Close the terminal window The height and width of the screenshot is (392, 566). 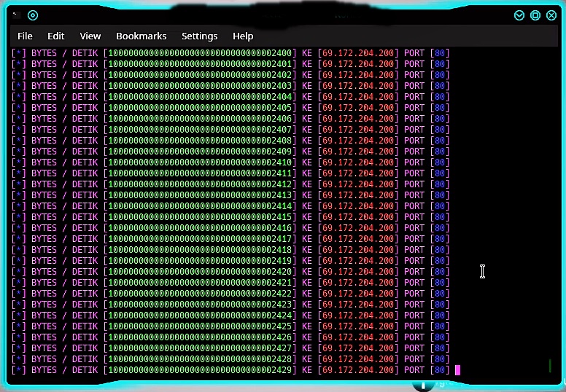pos(551,15)
